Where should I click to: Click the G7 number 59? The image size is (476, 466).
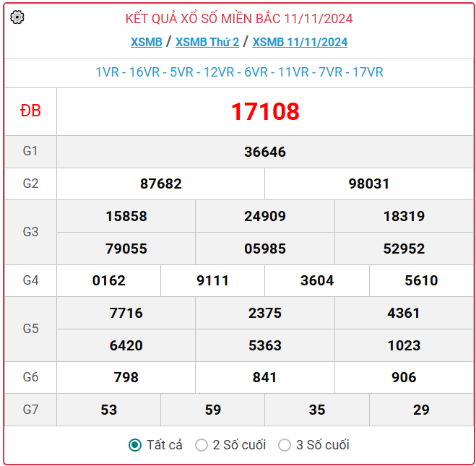(x=212, y=410)
